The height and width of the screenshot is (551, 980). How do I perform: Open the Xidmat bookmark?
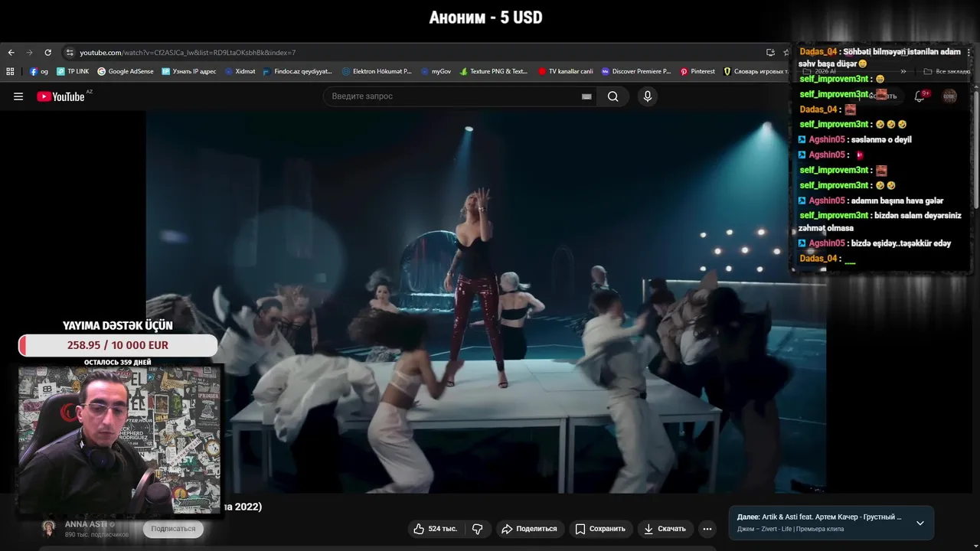[240, 71]
